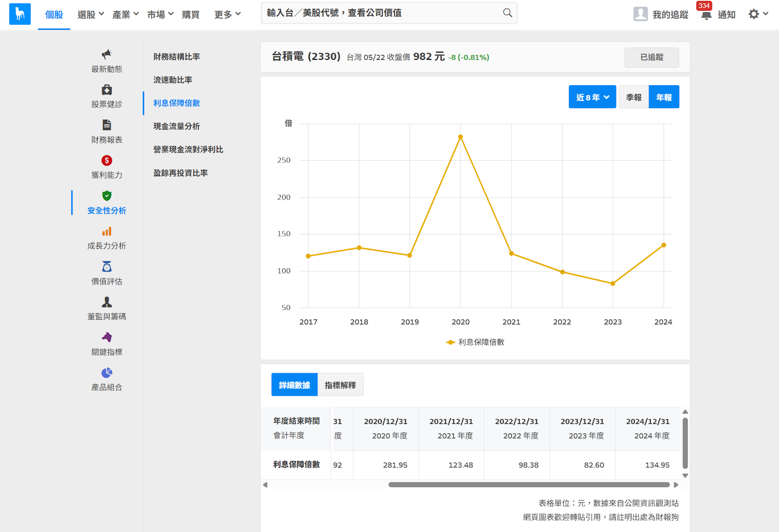Expand the 產業 menu
Screen dimensions: 779x532
point(126,15)
